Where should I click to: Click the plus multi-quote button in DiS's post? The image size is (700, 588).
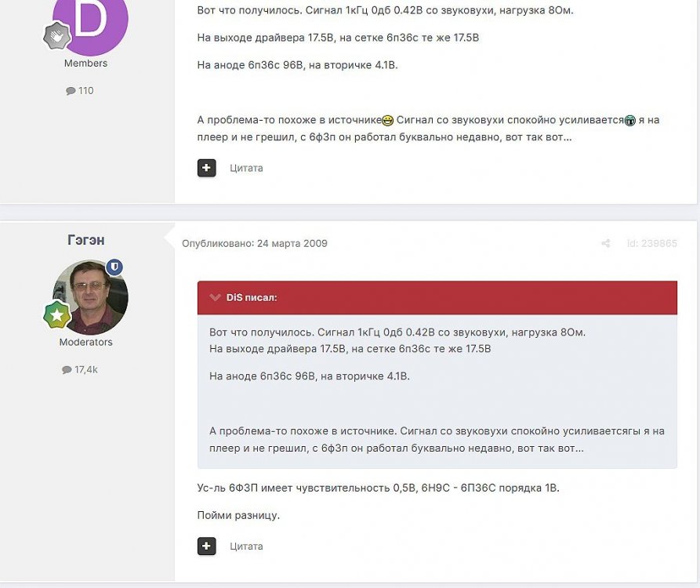click(206, 168)
